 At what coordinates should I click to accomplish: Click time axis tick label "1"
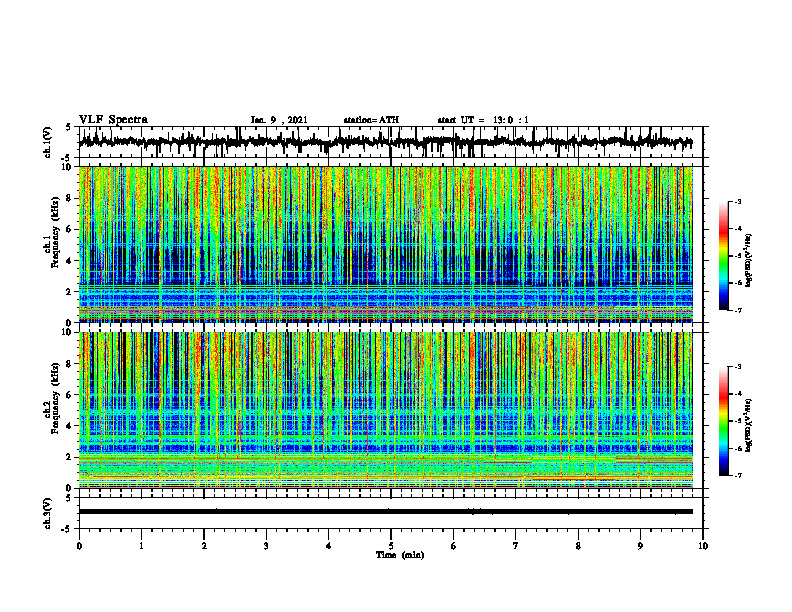click(x=141, y=546)
